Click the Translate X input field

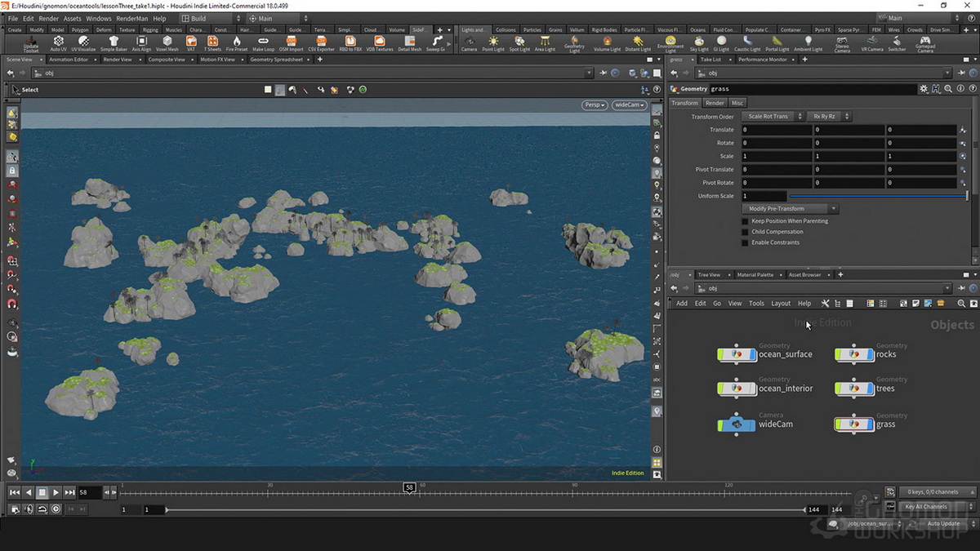pyautogui.click(x=777, y=130)
